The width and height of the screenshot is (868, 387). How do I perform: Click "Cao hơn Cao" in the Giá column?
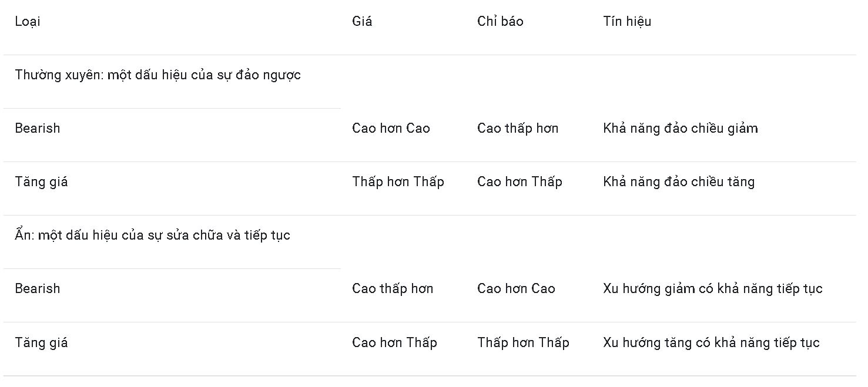pos(391,129)
